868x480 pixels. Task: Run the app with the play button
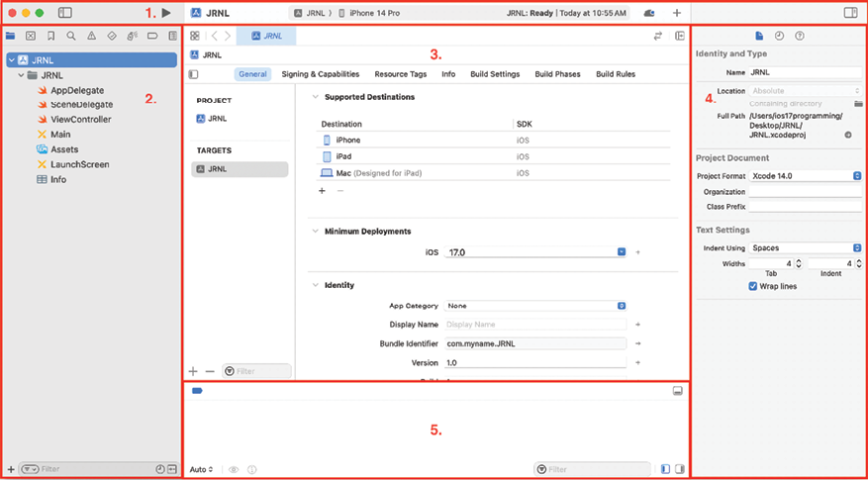pos(166,12)
